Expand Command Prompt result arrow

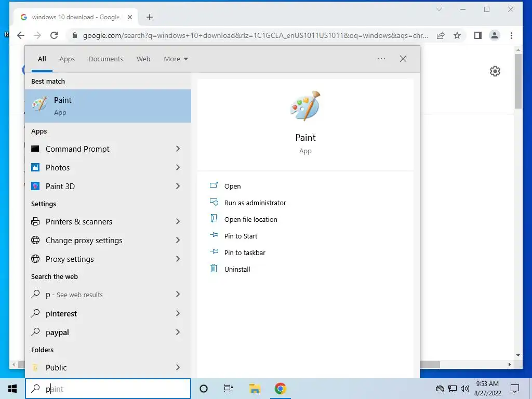[x=178, y=149]
